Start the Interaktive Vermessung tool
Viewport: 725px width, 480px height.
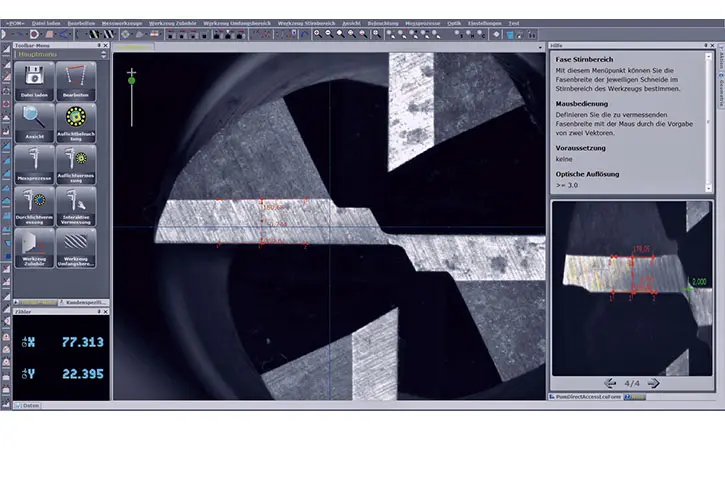pyautogui.click(x=76, y=201)
